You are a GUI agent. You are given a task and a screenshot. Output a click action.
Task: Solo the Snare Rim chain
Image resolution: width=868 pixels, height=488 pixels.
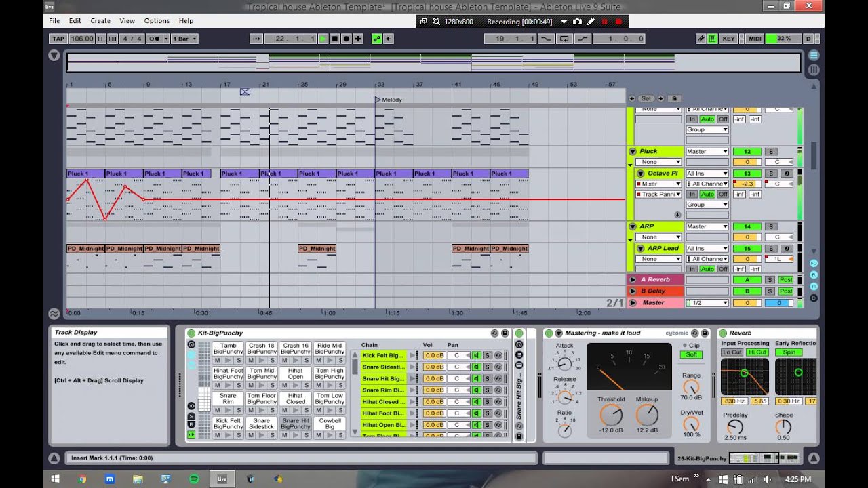487,390
